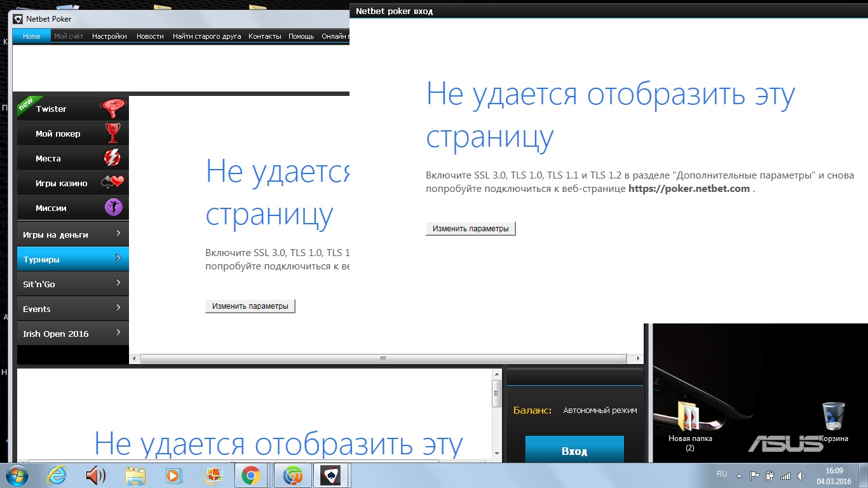The height and width of the screenshot is (488, 868).
Task: Click the power plug battery tray icon
Action: point(770,475)
